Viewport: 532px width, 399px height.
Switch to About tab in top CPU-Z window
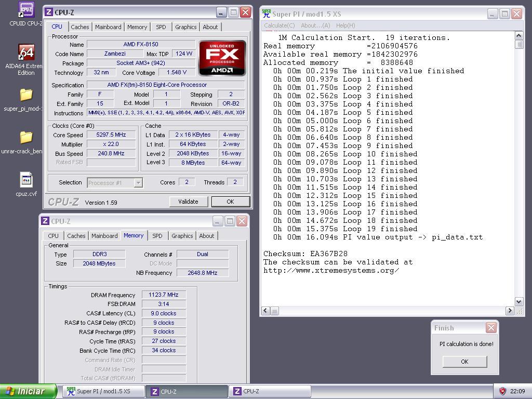point(210,27)
